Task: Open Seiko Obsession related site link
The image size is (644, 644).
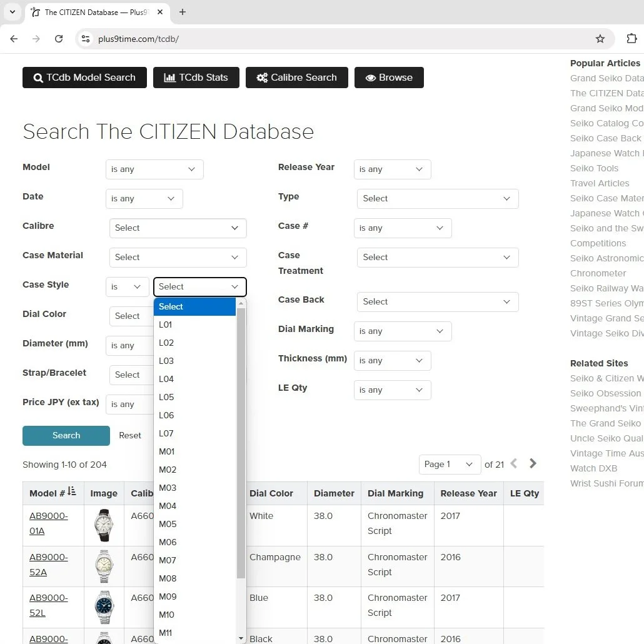Action: 605,393
